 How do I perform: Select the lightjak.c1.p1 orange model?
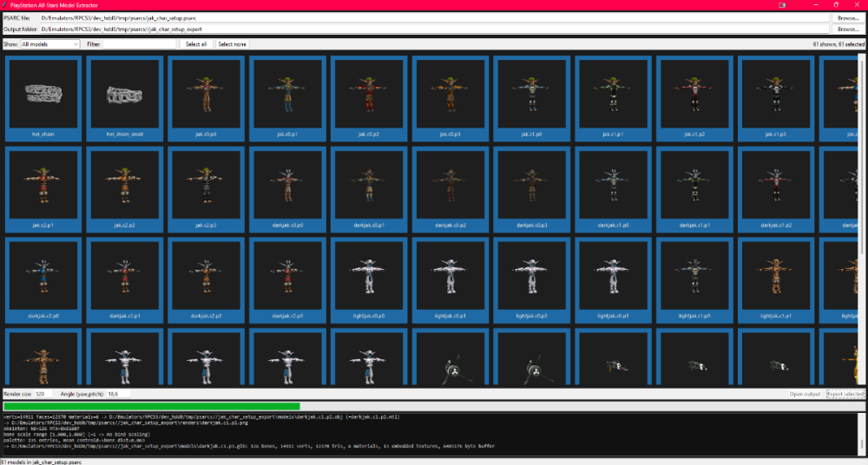point(775,280)
